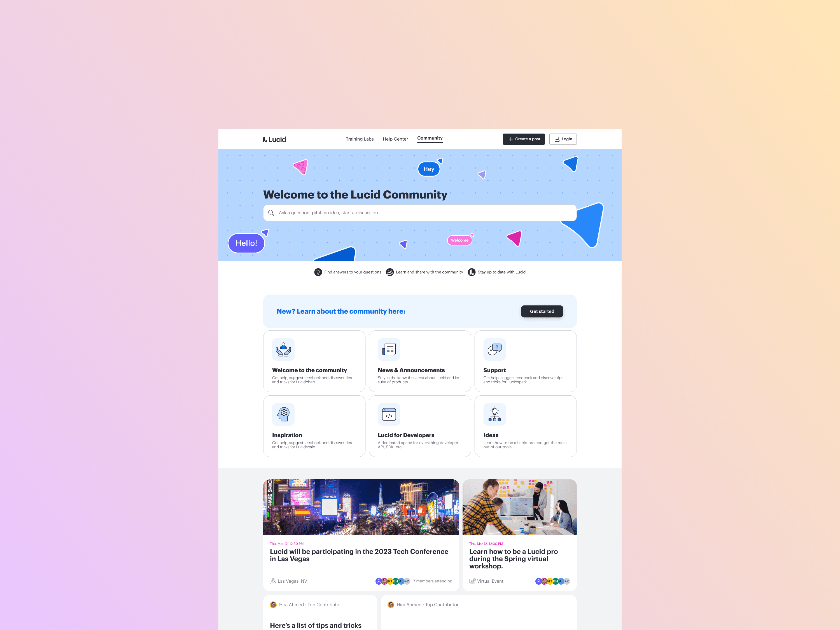Image resolution: width=840 pixels, height=630 pixels.
Task: Select the Community tab
Action: click(x=430, y=138)
